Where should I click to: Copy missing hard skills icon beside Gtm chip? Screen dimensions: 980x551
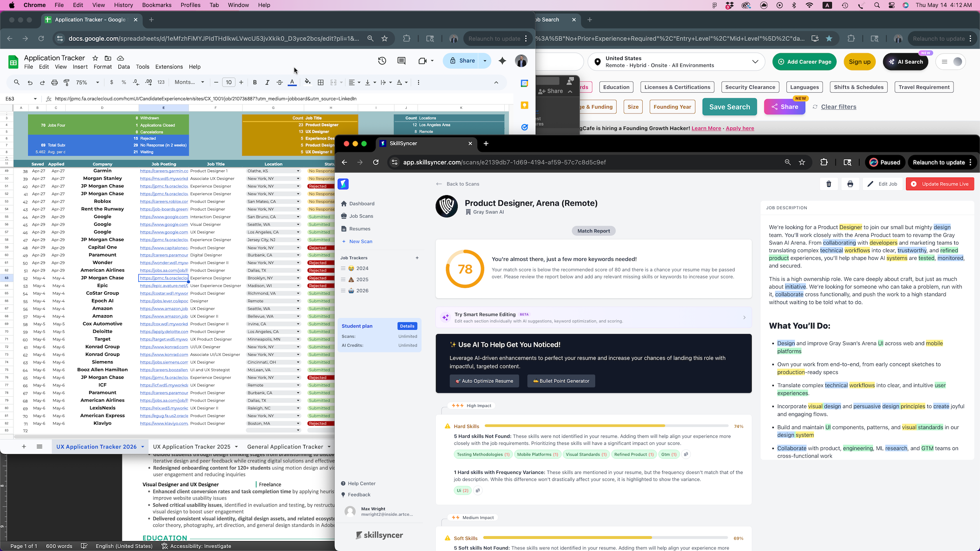tap(686, 454)
